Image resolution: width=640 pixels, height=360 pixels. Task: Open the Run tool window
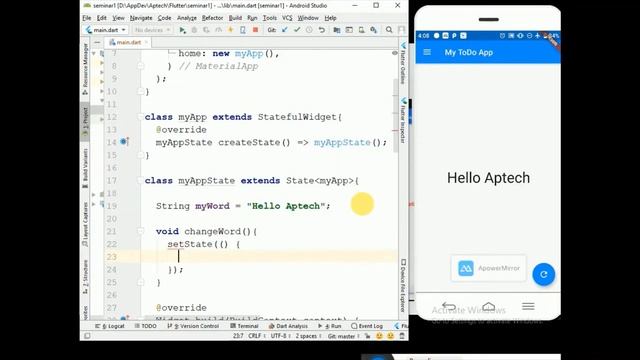tap(329, 326)
